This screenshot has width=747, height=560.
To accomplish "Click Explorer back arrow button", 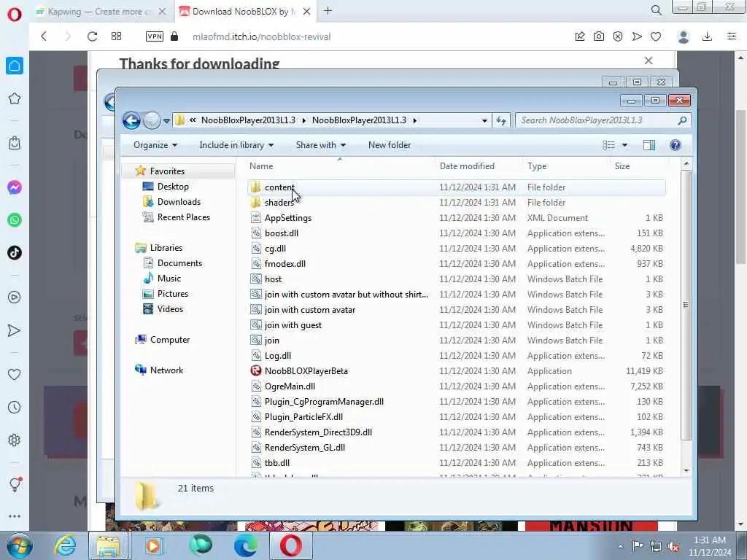I will click(x=131, y=120).
